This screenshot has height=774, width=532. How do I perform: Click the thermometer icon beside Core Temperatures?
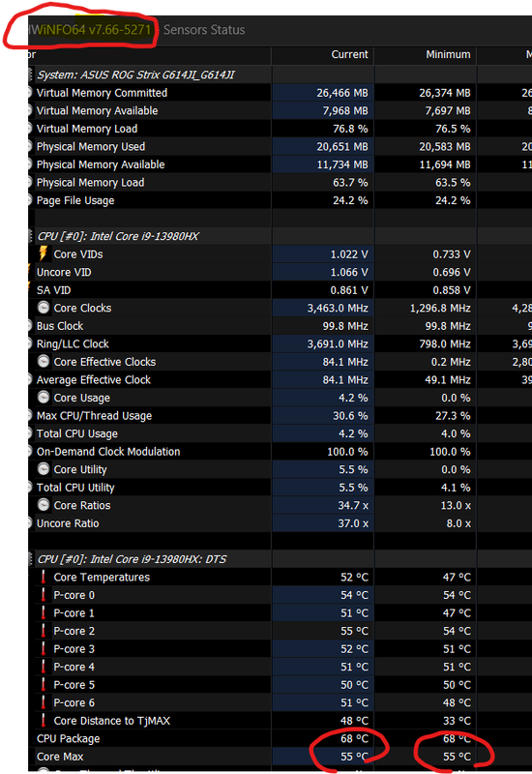pyautogui.click(x=43, y=577)
